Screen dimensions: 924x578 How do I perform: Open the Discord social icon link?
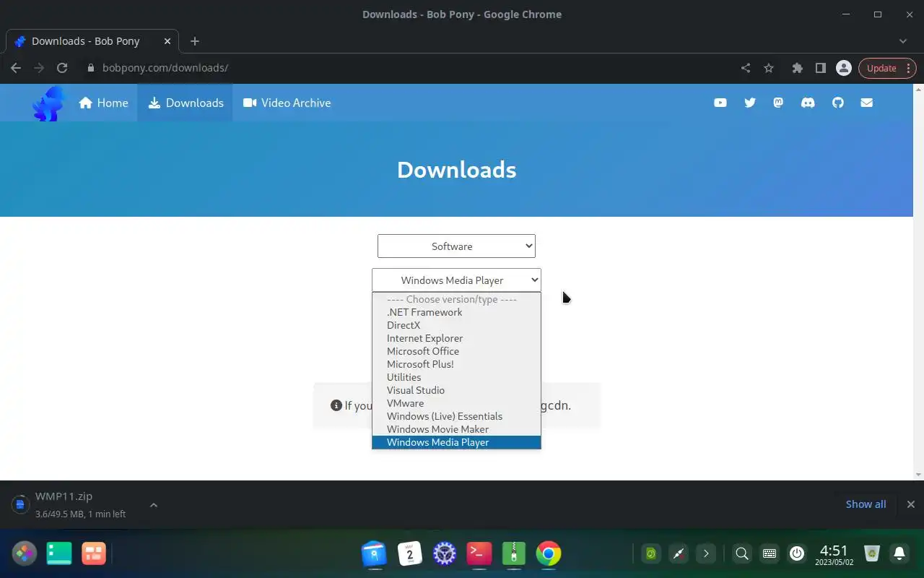[x=808, y=103]
